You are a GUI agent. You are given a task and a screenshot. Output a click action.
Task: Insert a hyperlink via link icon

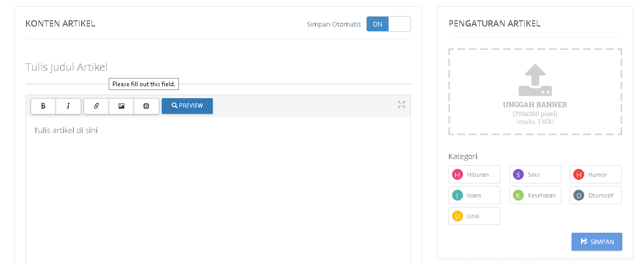pyautogui.click(x=96, y=106)
